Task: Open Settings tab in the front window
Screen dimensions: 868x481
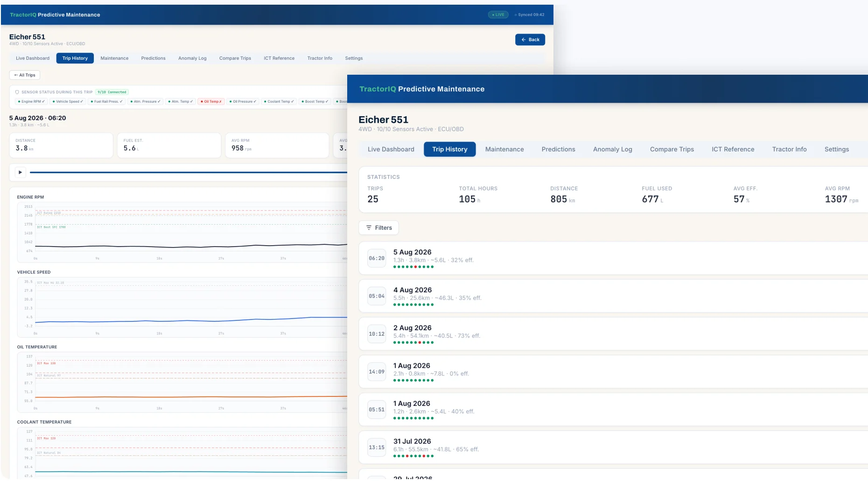Action: coord(837,149)
